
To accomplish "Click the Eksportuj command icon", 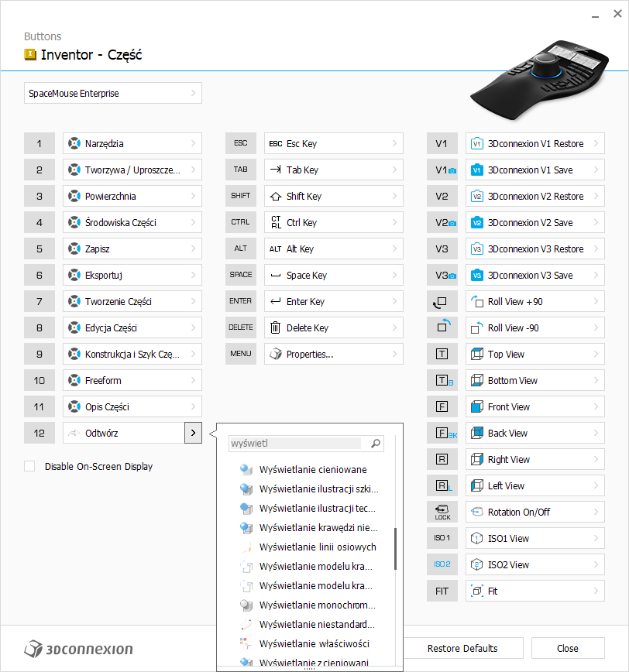I will [75, 275].
